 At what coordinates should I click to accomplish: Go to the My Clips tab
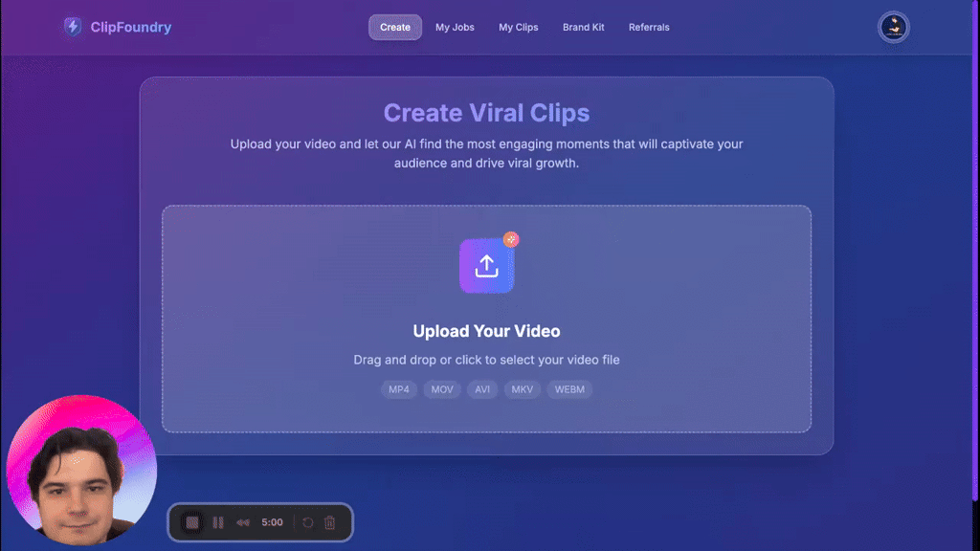pos(518,28)
